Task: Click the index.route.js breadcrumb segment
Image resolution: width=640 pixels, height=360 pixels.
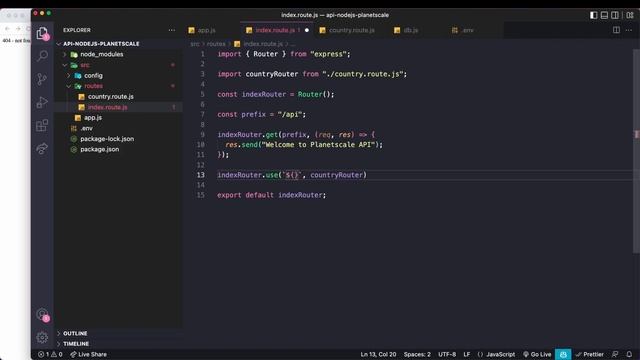Action: [x=262, y=44]
